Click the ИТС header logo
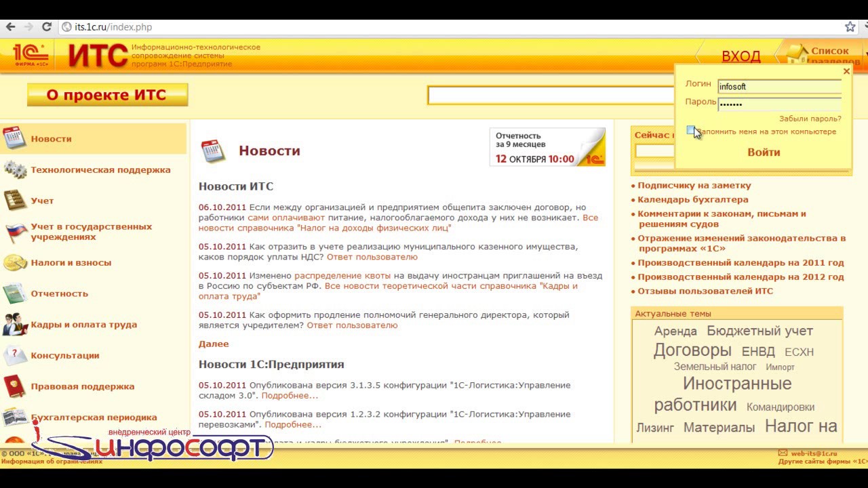This screenshot has width=868, height=488. point(98,56)
